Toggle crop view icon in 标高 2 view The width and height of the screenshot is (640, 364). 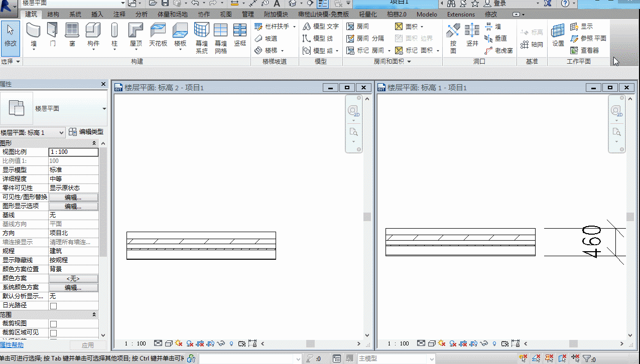point(200,343)
